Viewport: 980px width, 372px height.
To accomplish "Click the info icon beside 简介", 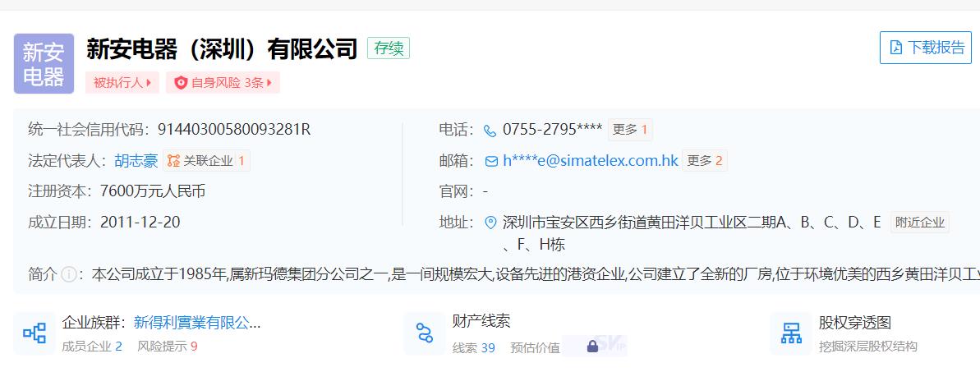I will click(x=69, y=273).
